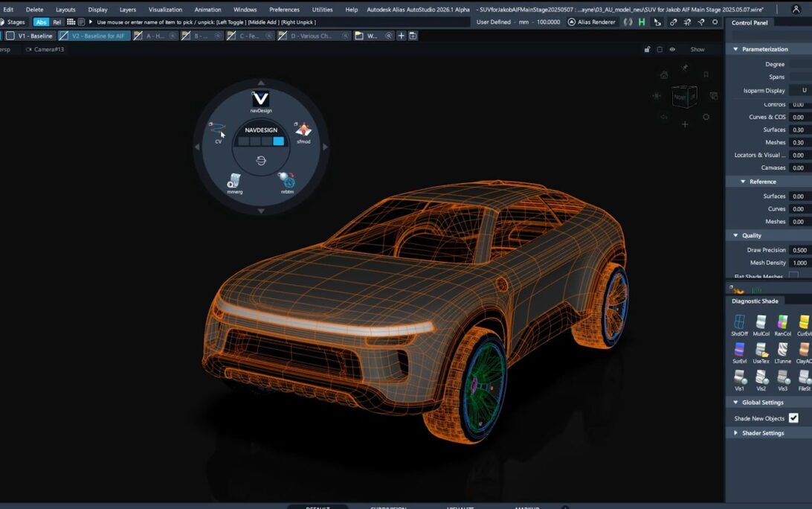This screenshot has width=812, height=509.
Task: Expand the Shader Settings section
Action: [763, 433]
